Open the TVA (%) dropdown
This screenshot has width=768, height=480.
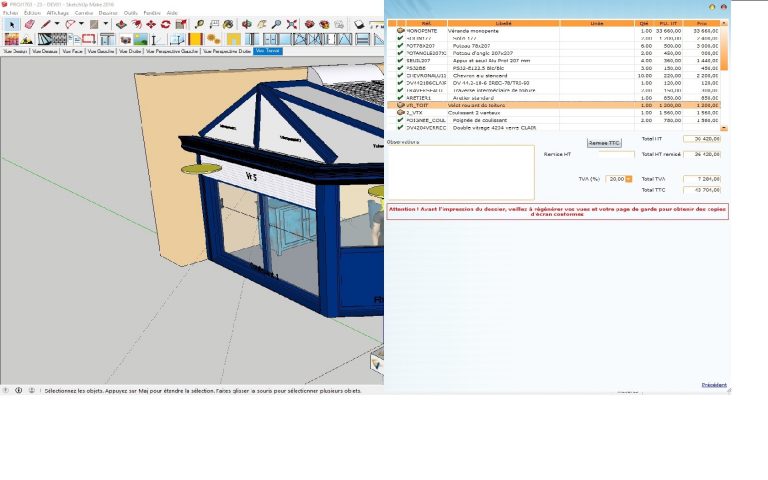click(628, 179)
